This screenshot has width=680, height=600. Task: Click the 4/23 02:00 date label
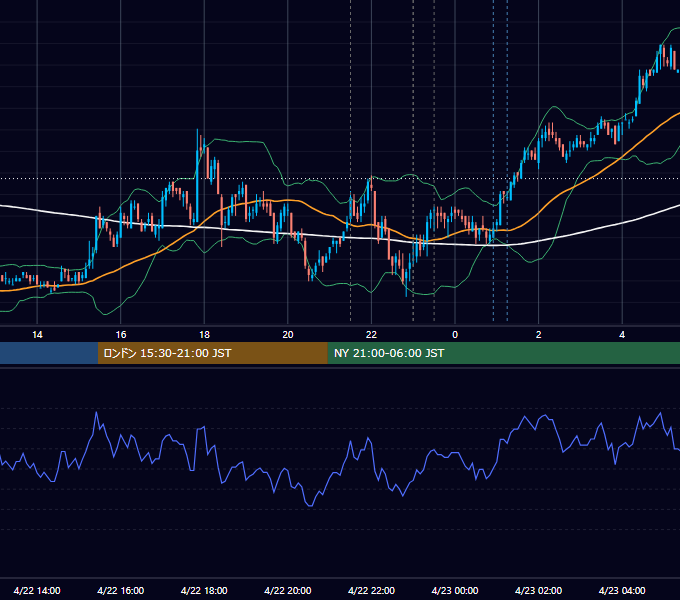pyautogui.click(x=538, y=590)
